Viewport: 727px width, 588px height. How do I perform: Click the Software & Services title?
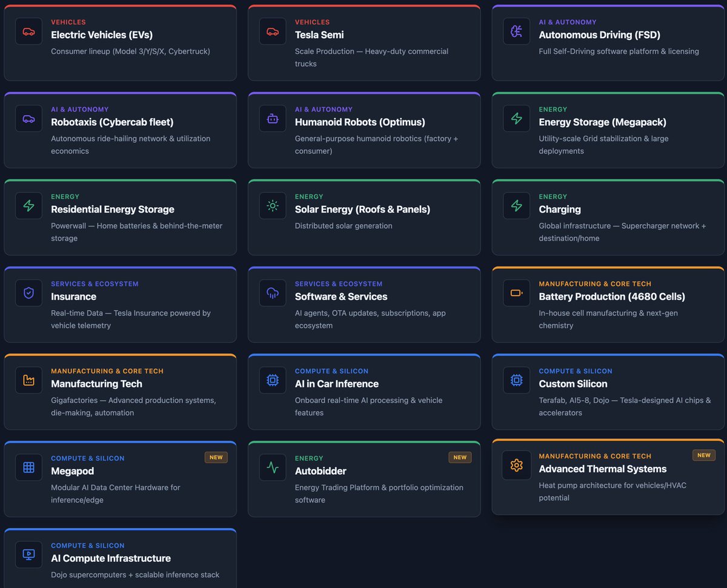(341, 296)
